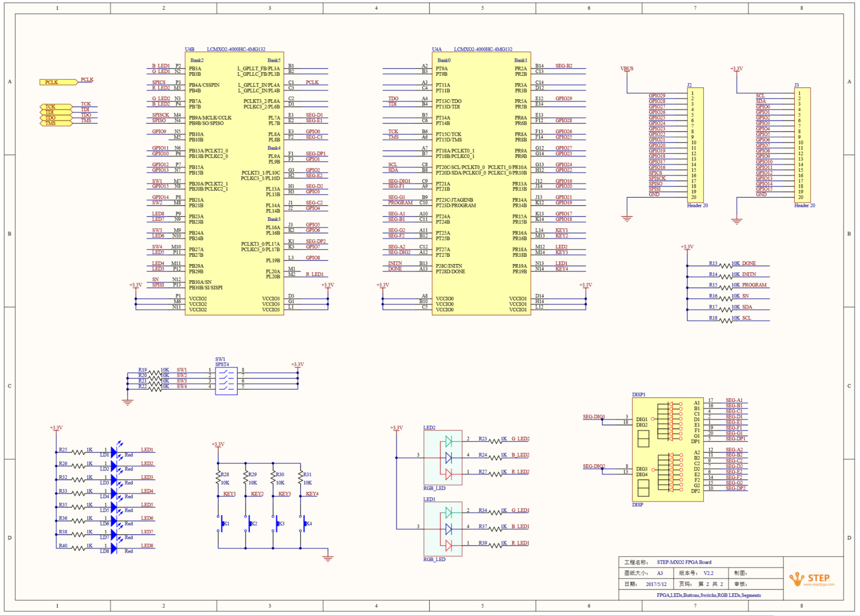Select the J3 Header 20 connector
This screenshot has width=860, height=616.
coord(802,145)
